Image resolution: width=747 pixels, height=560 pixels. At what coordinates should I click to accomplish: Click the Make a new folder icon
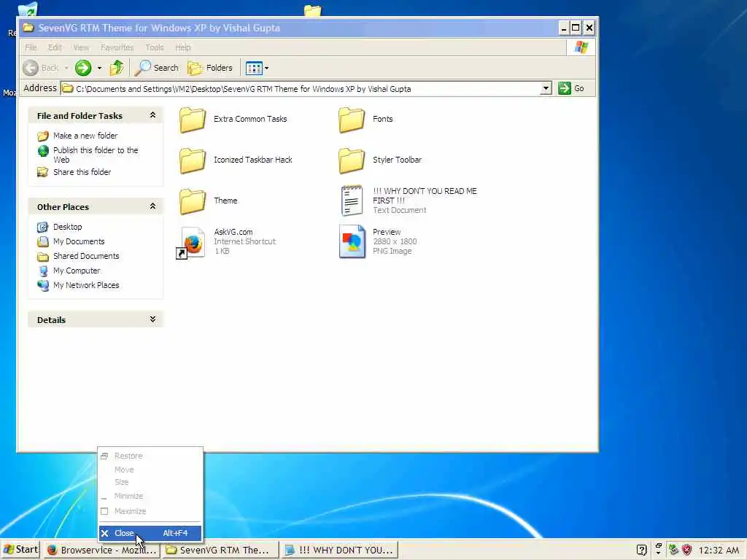pos(43,136)
